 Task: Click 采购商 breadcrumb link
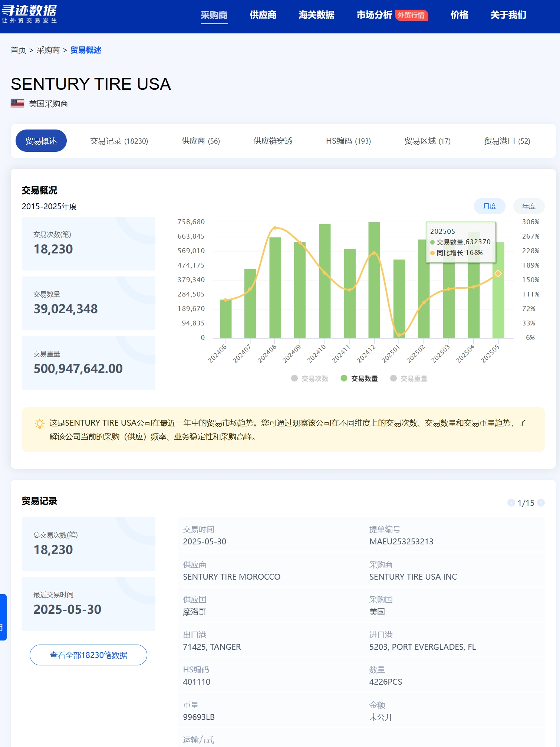(48, 50)
